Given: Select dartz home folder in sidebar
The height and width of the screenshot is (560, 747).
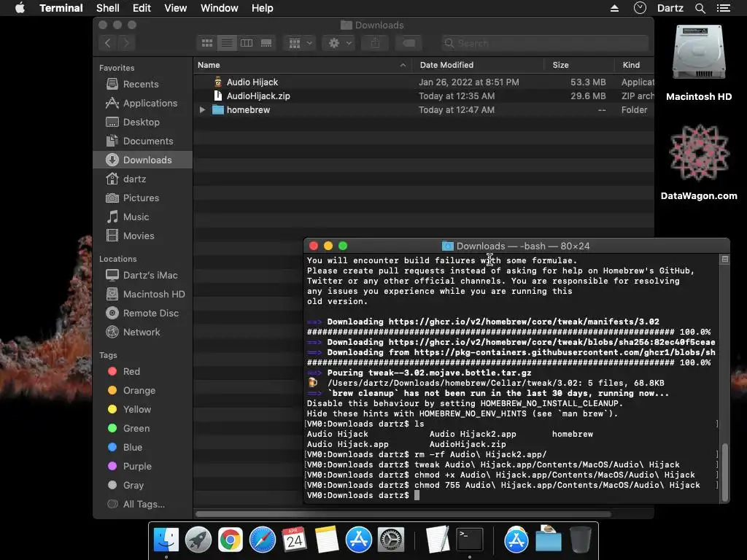Looking at the screenshot, I should pos(142,179).
